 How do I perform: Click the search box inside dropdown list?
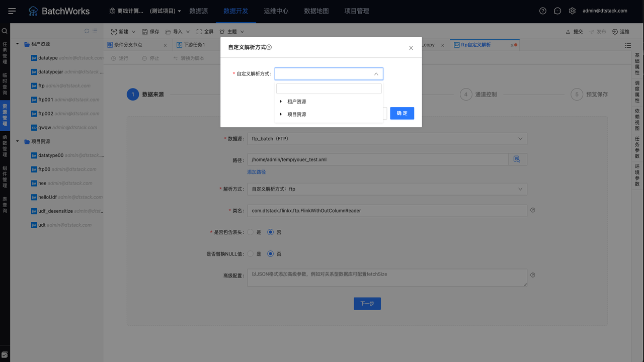click(x=329, y=88)
